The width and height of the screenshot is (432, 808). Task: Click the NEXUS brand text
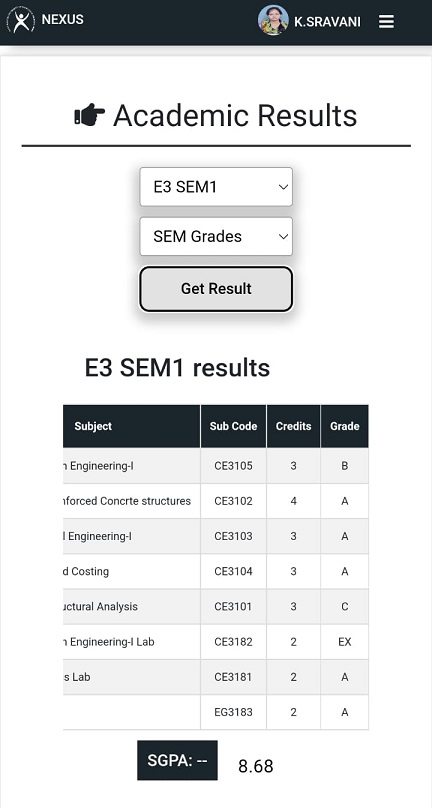point(62,20)
